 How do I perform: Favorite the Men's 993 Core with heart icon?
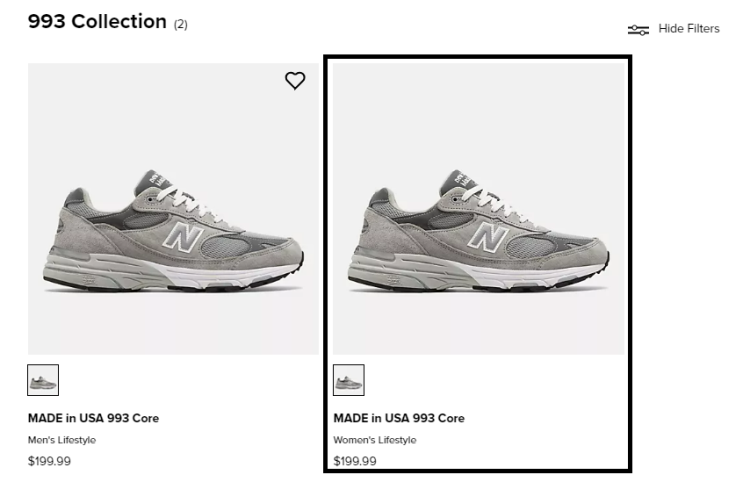(x=295, y=81)
